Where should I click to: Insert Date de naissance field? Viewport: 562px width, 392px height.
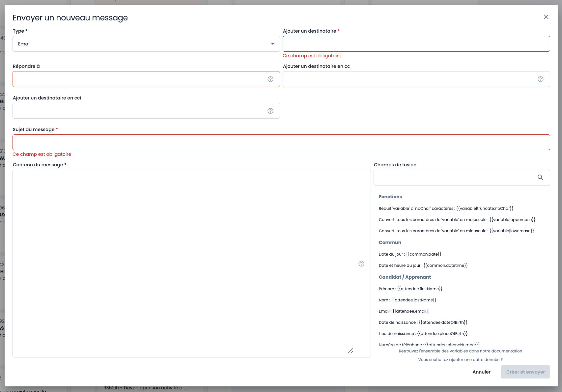tap(423, 322)
